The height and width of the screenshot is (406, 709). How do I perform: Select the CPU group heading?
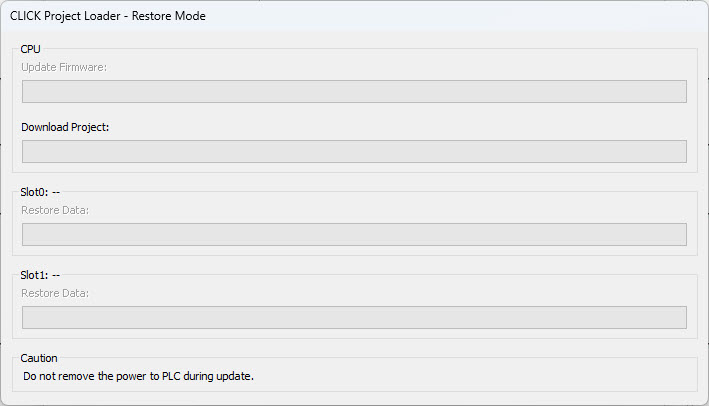(31, 48)
